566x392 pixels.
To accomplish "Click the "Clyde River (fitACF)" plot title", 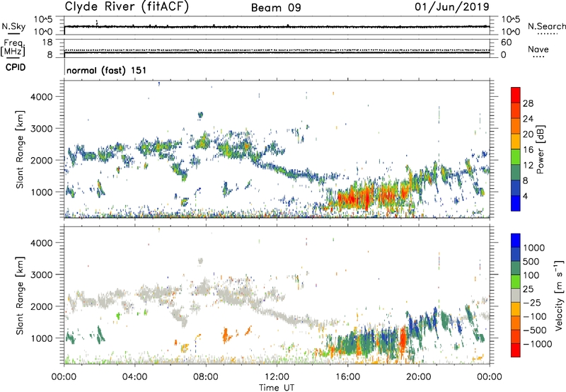I will (127, 6).
